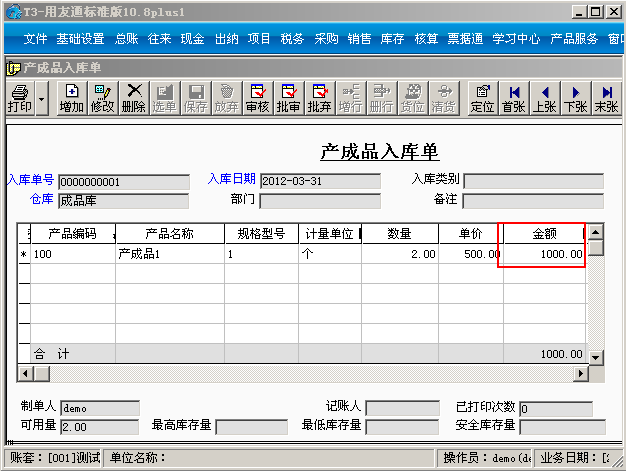
Task: Click the 可用量 field showing 2.00
Action: click(x=100, y=427)
